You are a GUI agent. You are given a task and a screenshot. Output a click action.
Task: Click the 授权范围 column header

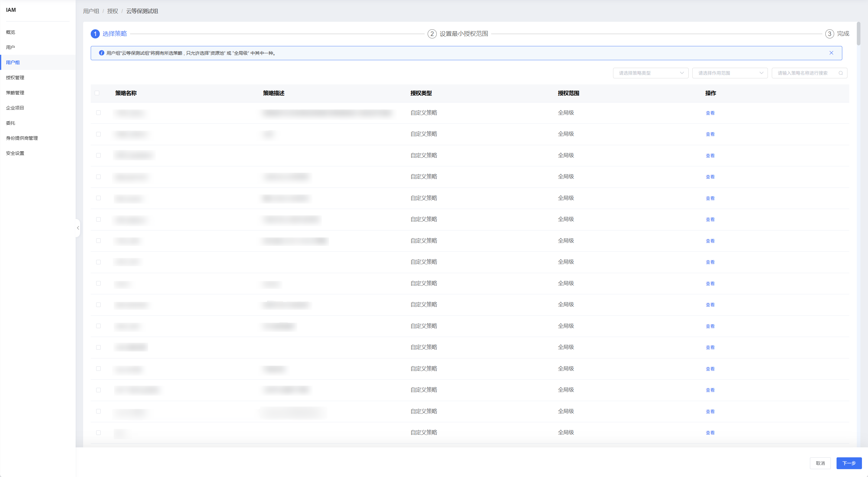[x=569, y=93]
